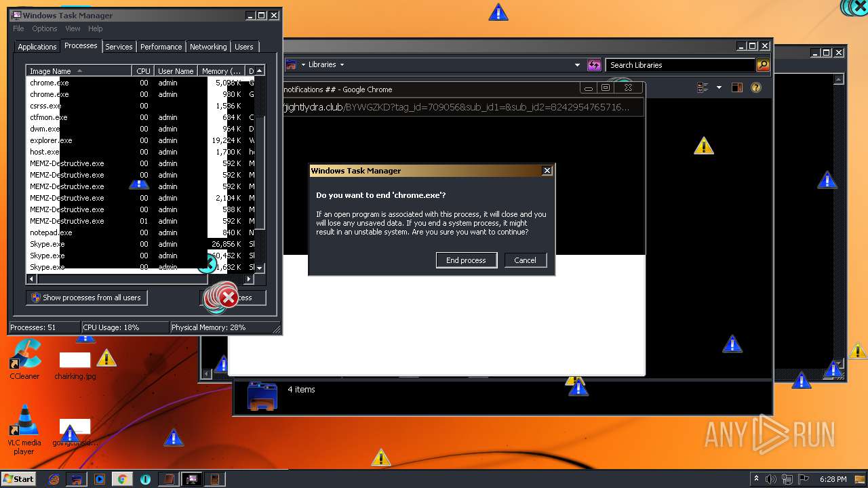868x488 pixels.
Task: Open the CCleaner desktop shortcut
Action: tap(24, 360)
